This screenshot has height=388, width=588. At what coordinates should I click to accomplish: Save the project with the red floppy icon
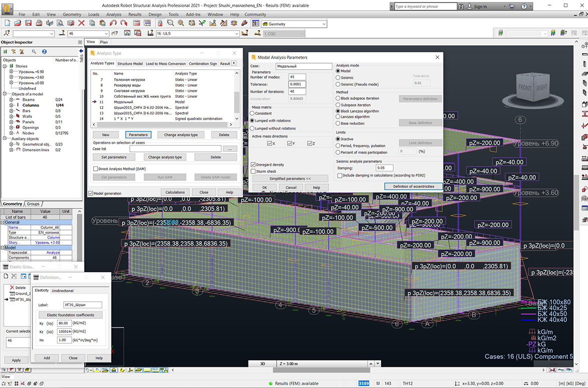[x=28, y=23]
